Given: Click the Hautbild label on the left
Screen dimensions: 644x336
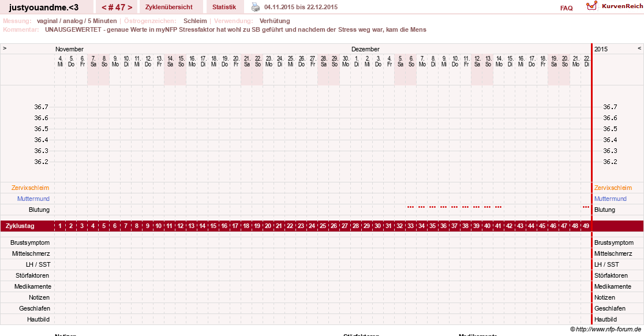Looking at the screenshot, I should tap(38, 319).
